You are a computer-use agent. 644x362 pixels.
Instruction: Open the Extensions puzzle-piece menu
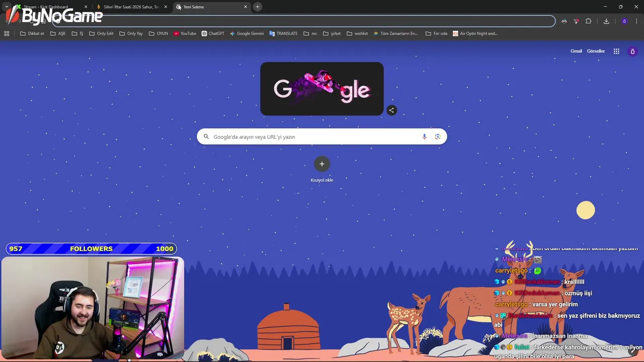coord(588,21)
